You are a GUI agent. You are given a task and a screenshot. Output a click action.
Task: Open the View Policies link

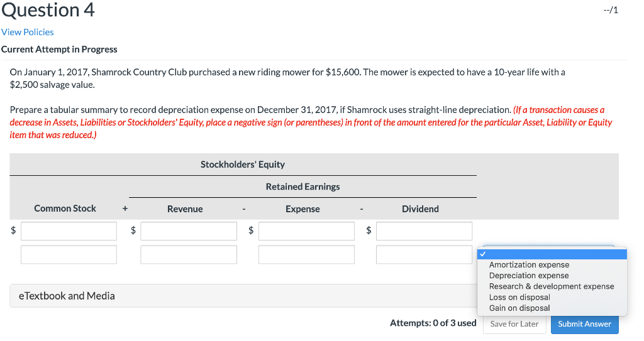coord(28,32)
